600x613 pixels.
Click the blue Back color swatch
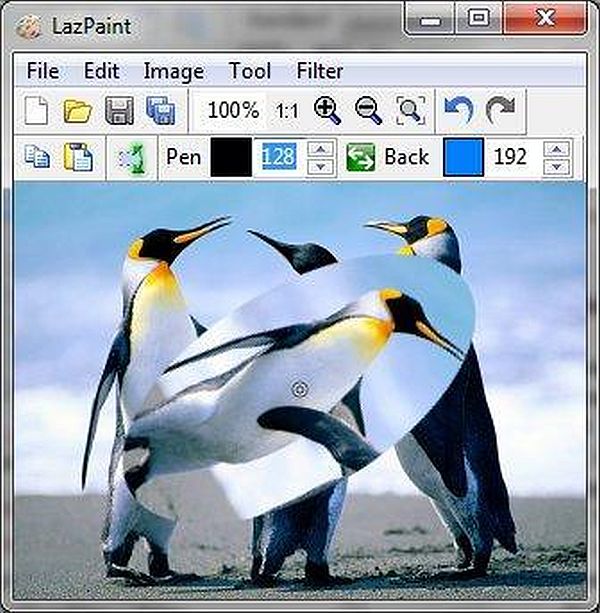click(x=463, y=157)
